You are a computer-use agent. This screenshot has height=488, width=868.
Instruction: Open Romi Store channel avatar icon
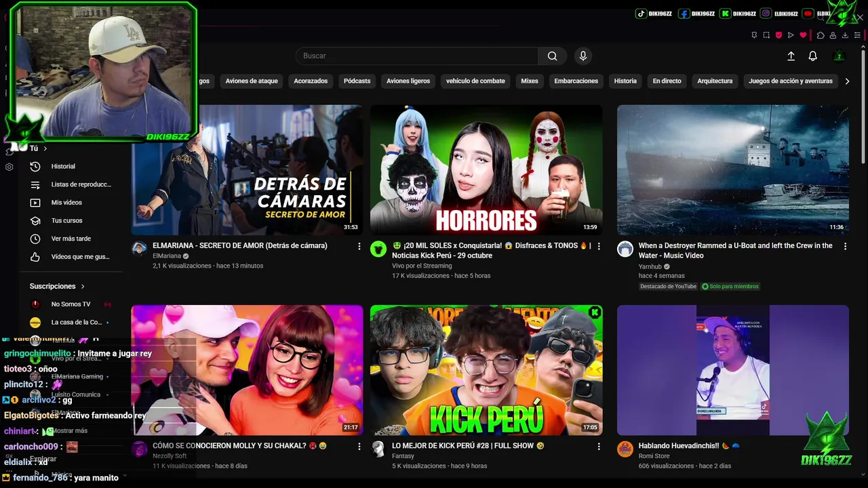625,449
